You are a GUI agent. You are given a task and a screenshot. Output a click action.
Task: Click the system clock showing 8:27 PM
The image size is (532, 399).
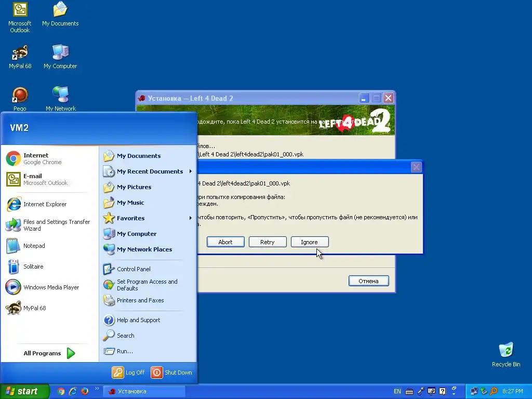coord(512,392)
